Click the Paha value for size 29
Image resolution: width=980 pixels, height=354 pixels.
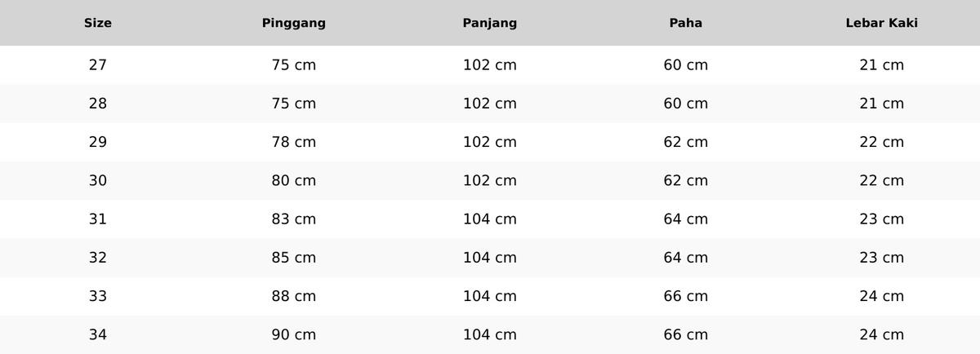tap(686, 142)
